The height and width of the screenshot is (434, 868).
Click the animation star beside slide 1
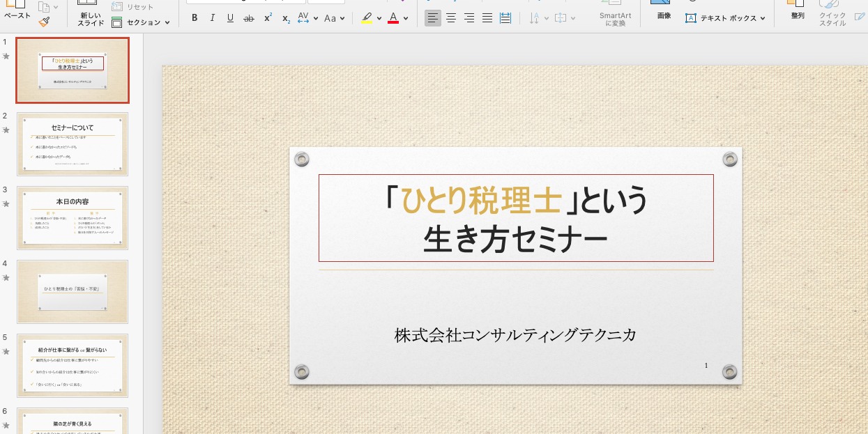6,56
